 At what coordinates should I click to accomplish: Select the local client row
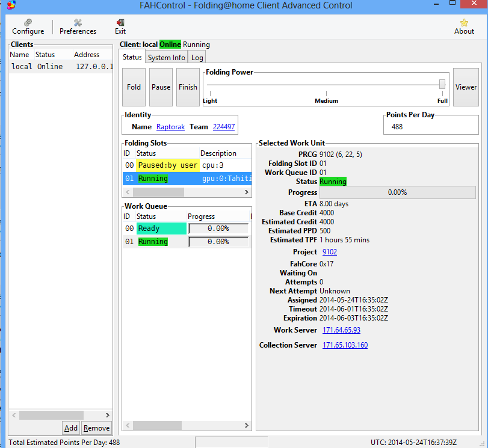61,67
